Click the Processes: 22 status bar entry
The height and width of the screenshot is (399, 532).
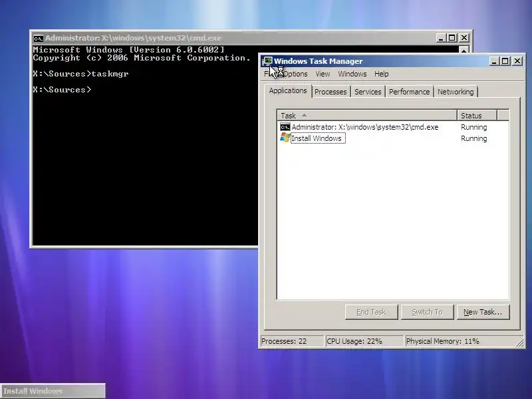tap(292, 341)
